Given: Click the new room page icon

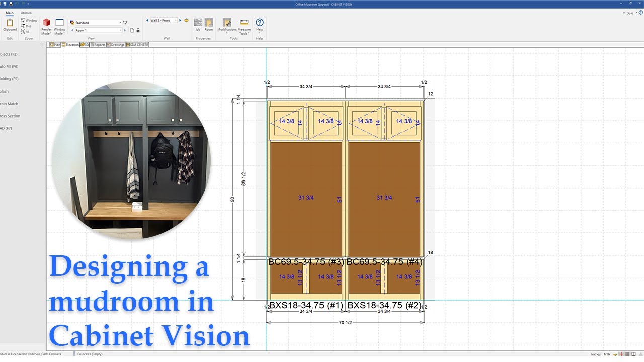Looking at the screenshot, I should (132, 30).
